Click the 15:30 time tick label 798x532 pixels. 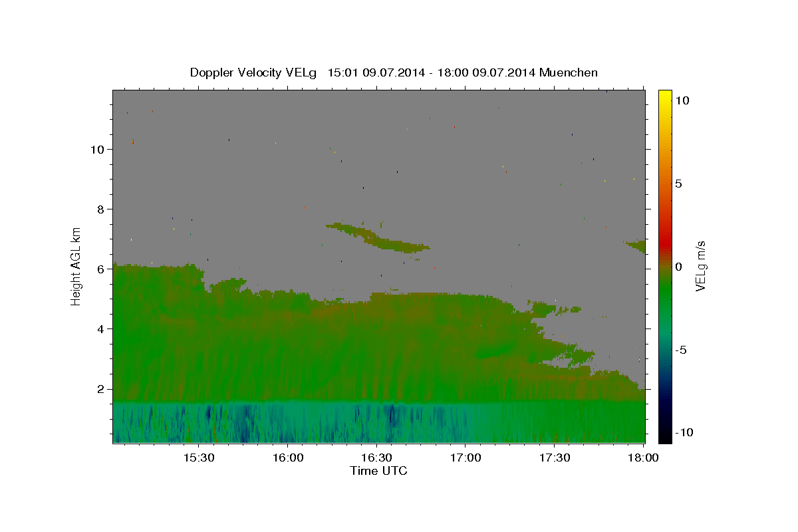click(x=198, y=458)
